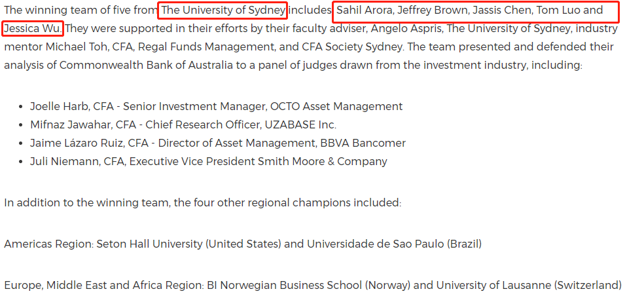Click the text OCTO Asset Management

[x=336, y=106]
